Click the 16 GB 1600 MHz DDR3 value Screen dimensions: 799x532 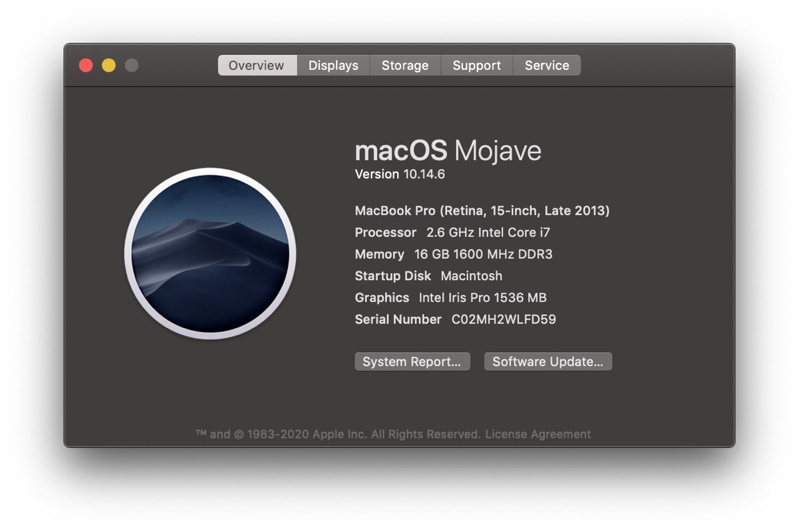coord(484,254)
